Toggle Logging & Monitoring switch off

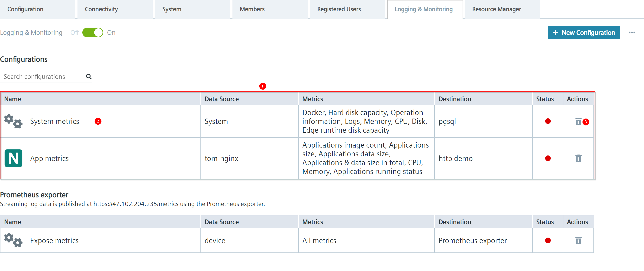[93, 33]
